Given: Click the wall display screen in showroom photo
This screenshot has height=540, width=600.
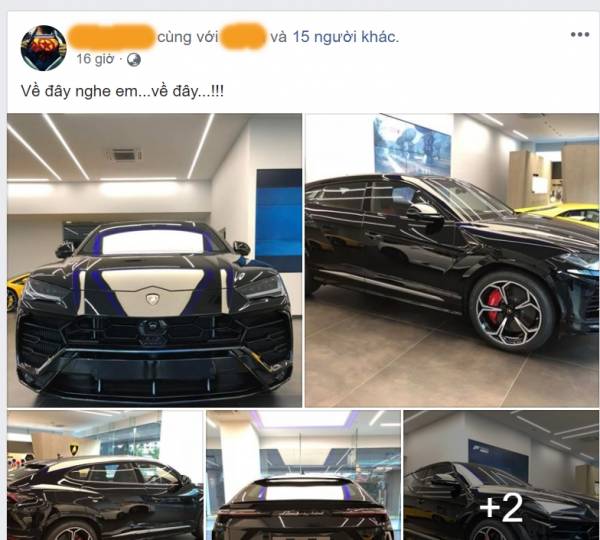Looking at the screenshot, I should point(412,148).
